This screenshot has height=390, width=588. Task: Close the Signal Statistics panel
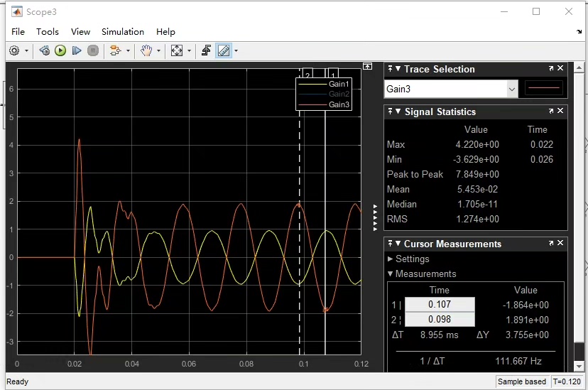click(560, 111)
